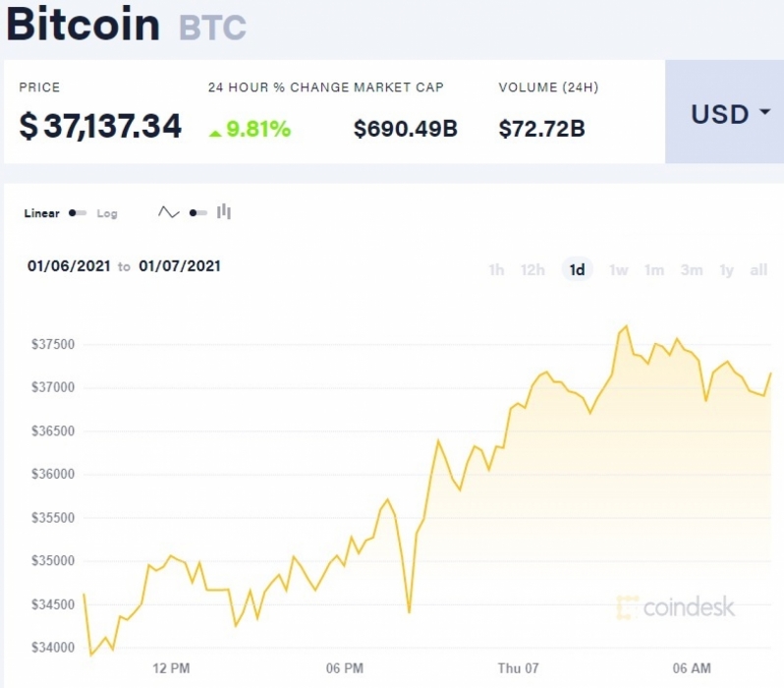Select the line chart icon
This screenshot has height=688, width=784.
(x=169, y=212)
